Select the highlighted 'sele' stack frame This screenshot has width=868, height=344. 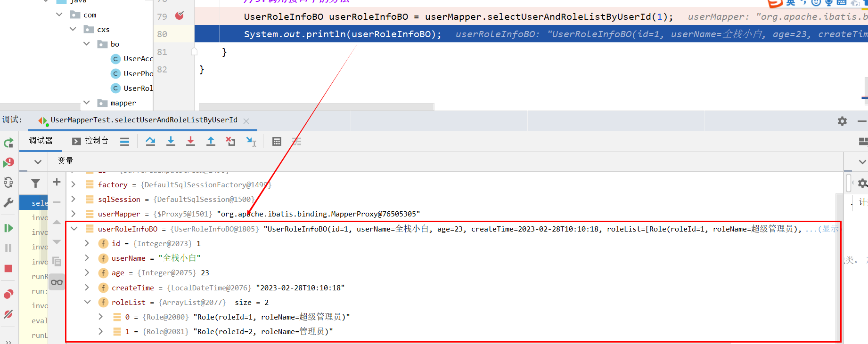[x=34, y=203]
